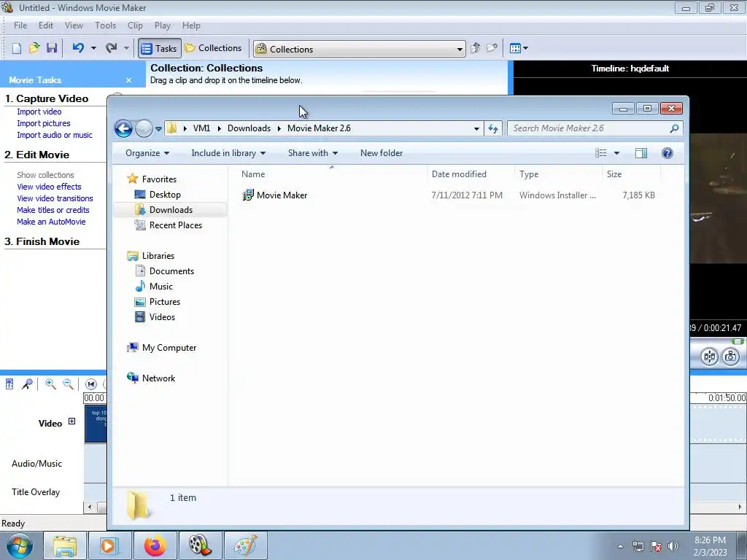Open the Play menu
747x560 pixels.
(163, 26)
